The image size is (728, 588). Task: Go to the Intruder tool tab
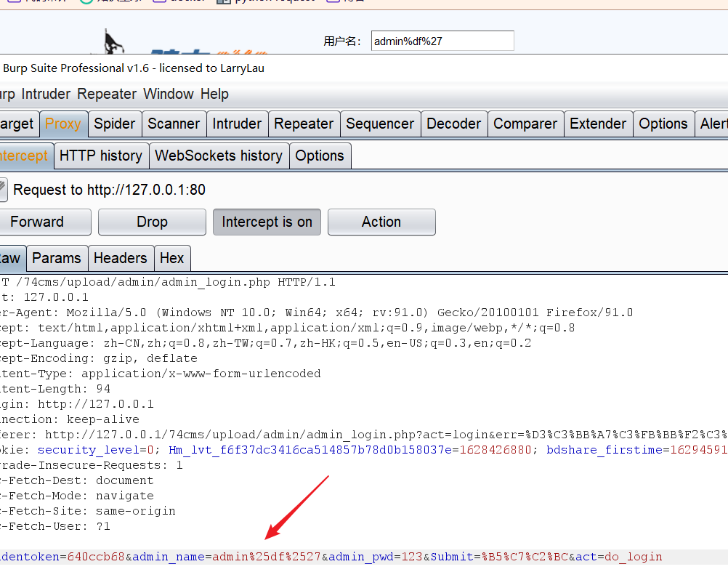coord(238,124)
